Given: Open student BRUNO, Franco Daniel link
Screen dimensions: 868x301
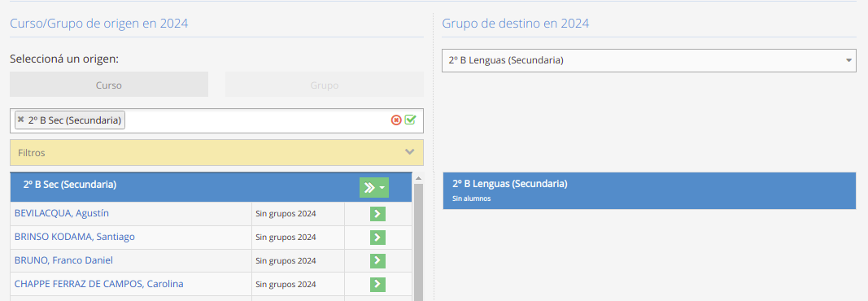Looking at the screenshot, I should (63, 260).
